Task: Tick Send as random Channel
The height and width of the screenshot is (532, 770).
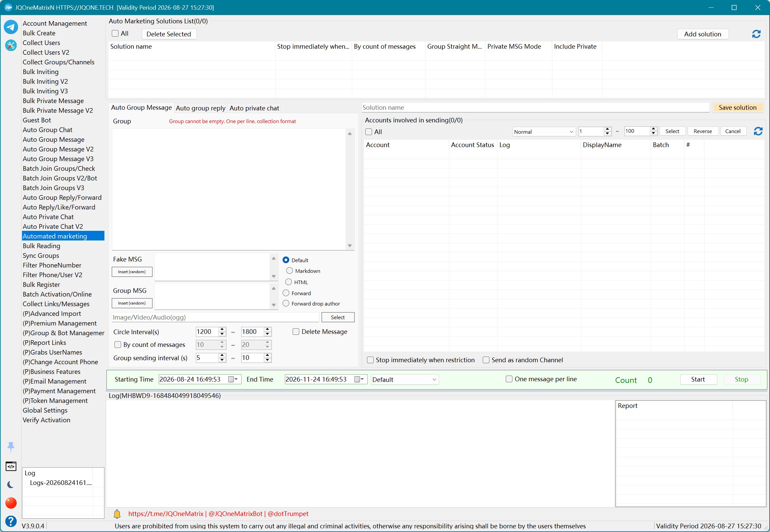Action: tap(486, 360)
